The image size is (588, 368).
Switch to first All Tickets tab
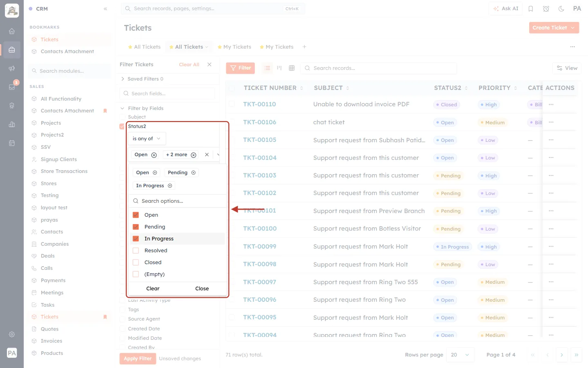coord(144,47)
